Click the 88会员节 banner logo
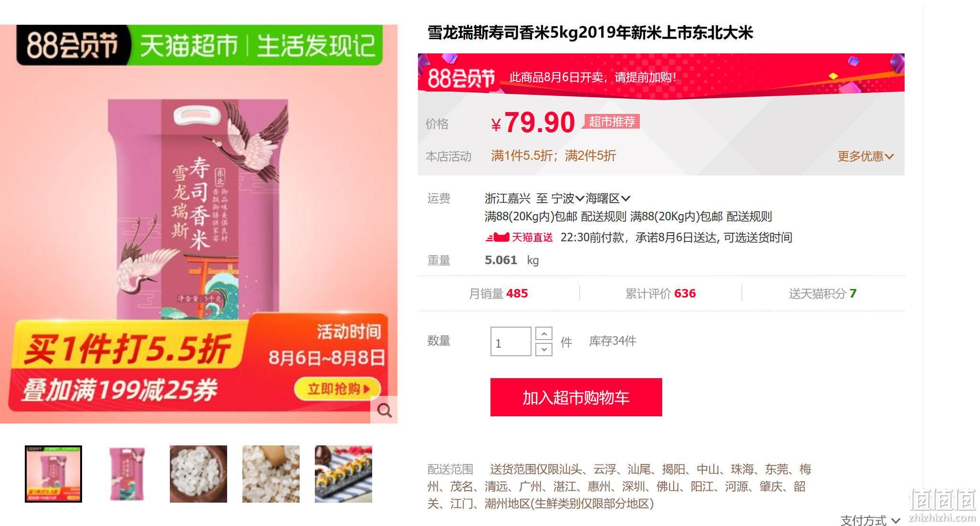The image size is (980, 526). click(x=461, y=78)
